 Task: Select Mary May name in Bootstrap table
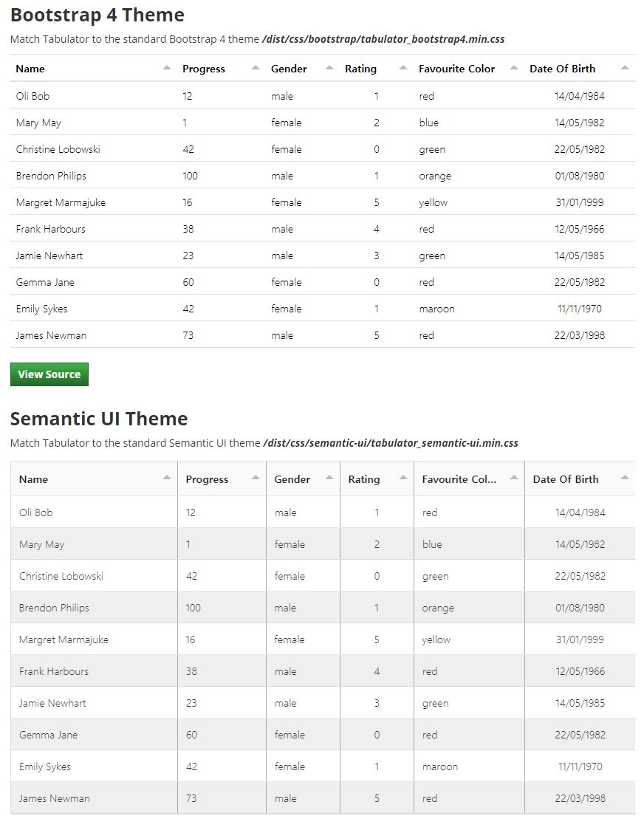click(38, 123)
